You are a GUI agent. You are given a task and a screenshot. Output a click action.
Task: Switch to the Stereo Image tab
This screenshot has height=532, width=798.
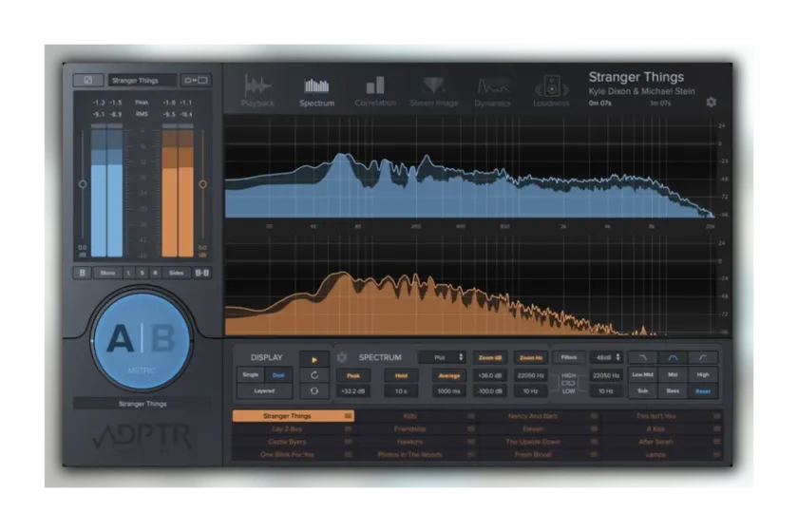point(433,91)
